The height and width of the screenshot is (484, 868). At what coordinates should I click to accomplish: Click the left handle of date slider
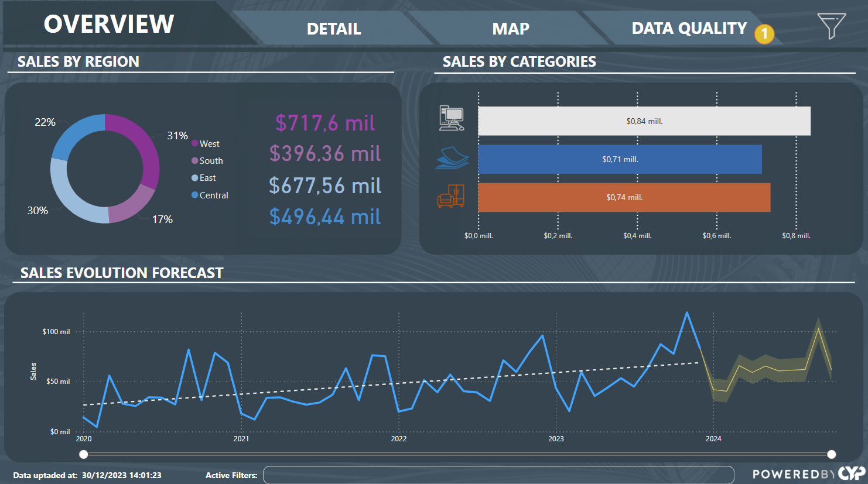[84, 454]
